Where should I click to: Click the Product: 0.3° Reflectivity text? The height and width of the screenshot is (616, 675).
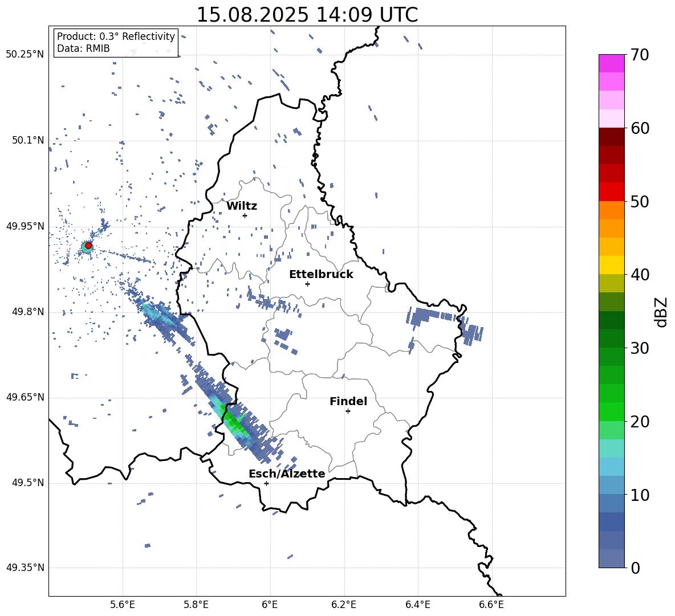pos(116,36)
